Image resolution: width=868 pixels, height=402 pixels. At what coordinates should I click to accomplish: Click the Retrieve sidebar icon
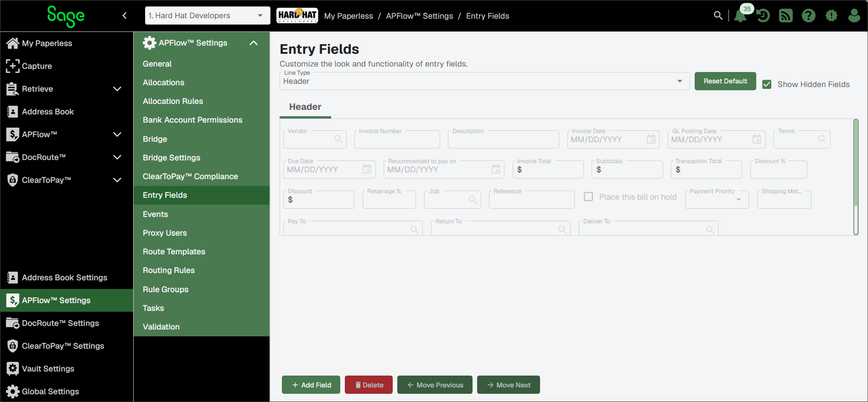point(12,89)
